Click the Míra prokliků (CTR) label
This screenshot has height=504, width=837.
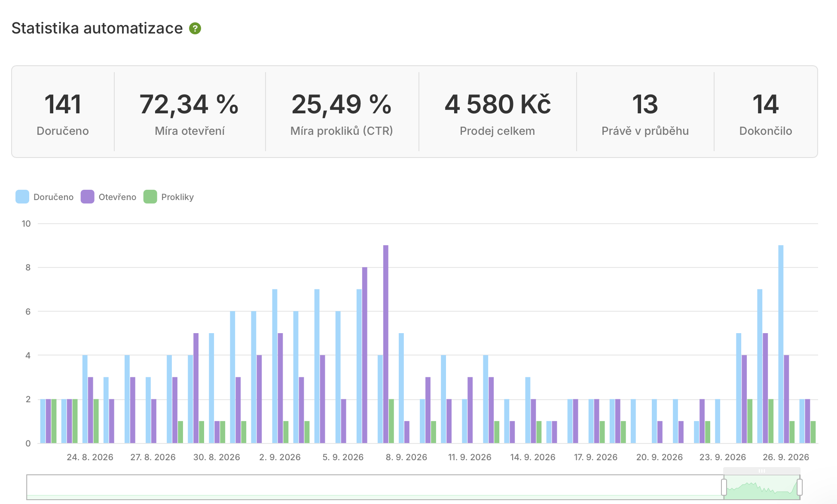click(342, 131)
